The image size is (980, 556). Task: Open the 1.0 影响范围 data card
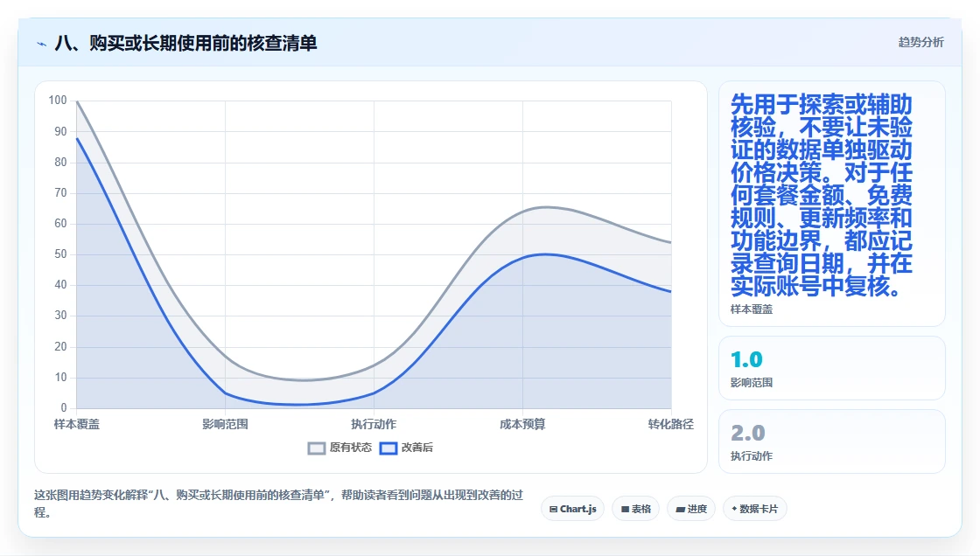tap(832, 368)
